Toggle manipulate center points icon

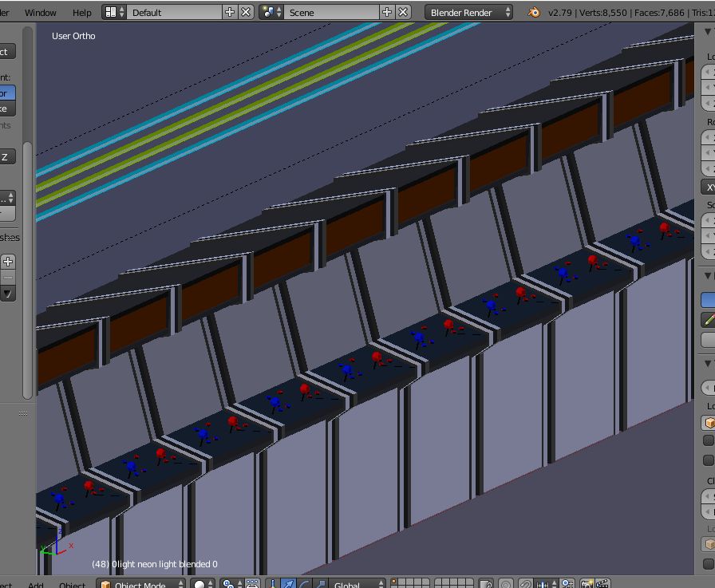[x=253, y=584]
